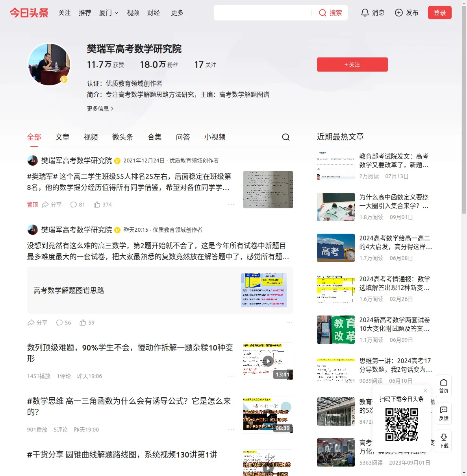
Task: Share the post with 56 comments
Action: click(37, 323)
